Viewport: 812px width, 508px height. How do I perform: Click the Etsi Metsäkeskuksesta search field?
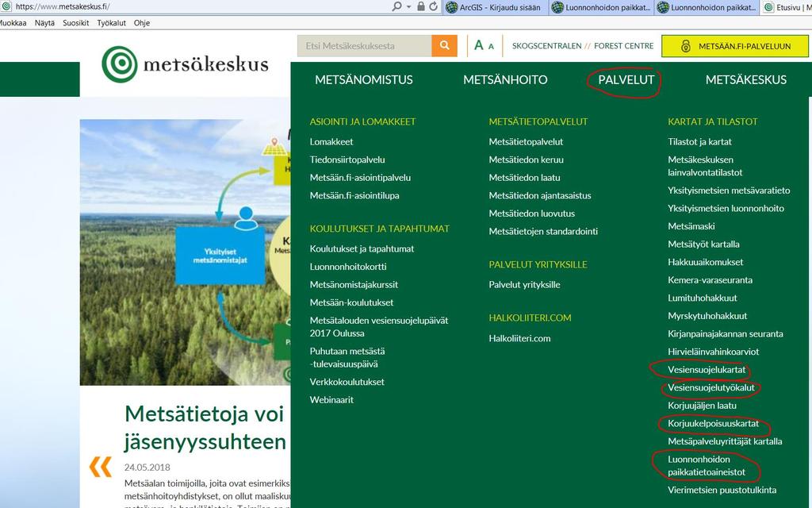click(x=365, y=45)
